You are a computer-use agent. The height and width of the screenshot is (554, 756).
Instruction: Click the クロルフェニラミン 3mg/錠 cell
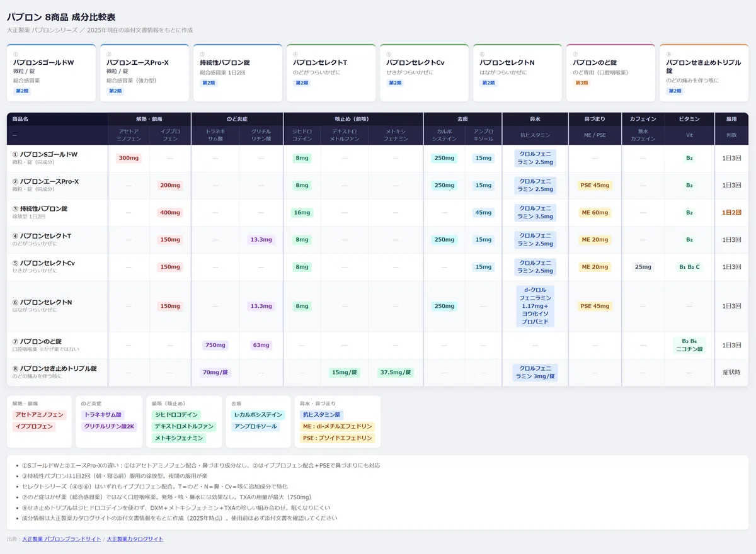click(x=535, y=372)
